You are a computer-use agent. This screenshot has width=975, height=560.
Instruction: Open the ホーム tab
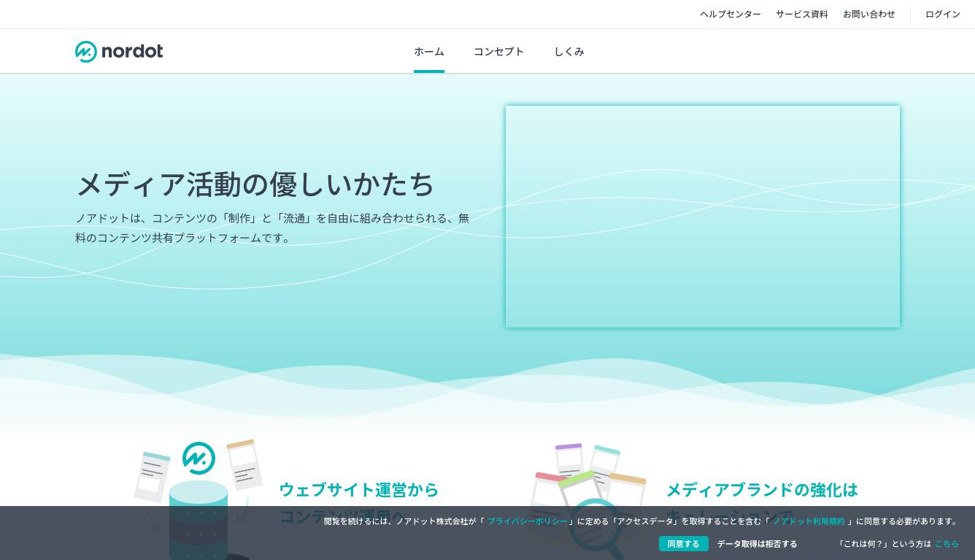429,52
